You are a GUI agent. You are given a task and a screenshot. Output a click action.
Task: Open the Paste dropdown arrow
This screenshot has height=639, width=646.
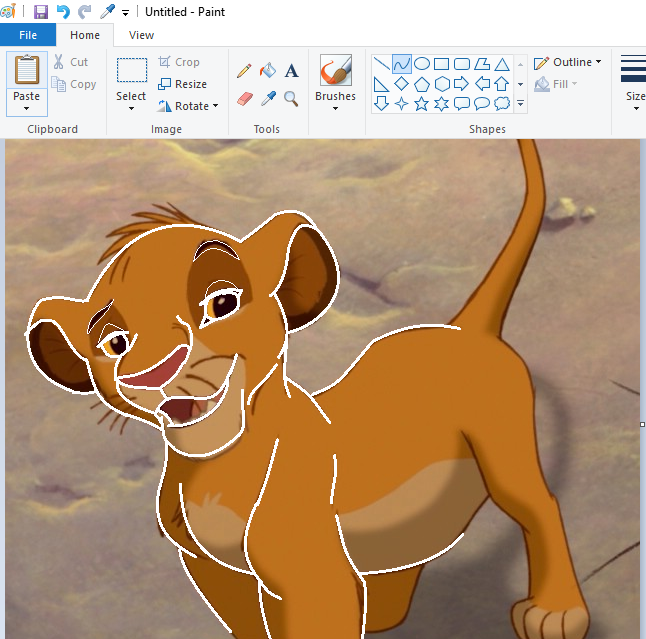coord(26,109)
